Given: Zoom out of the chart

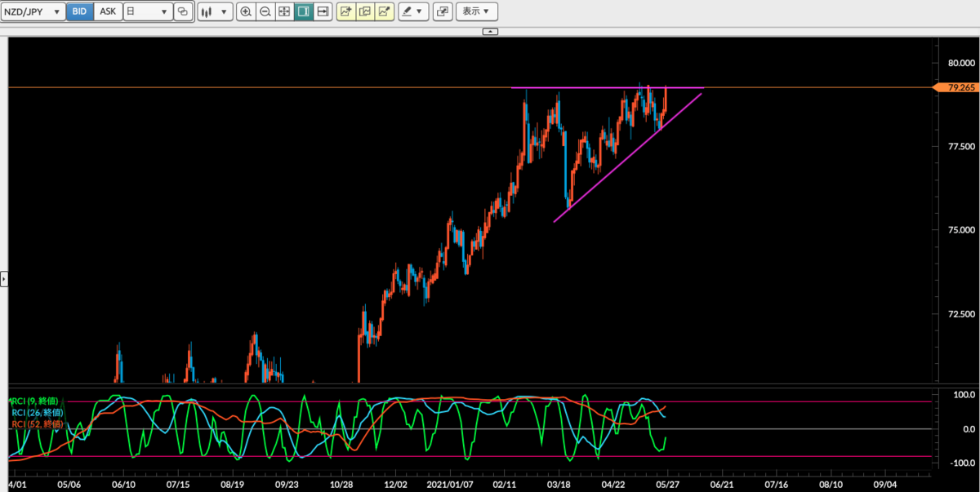Looking at the screenshot, I should coord(265,11).
